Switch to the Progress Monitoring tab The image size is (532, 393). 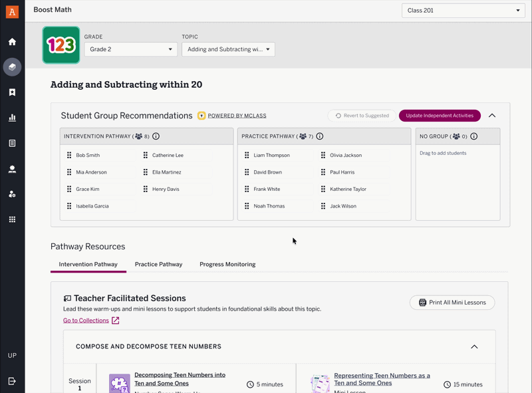pyautogui.click(x=227, y=265)
